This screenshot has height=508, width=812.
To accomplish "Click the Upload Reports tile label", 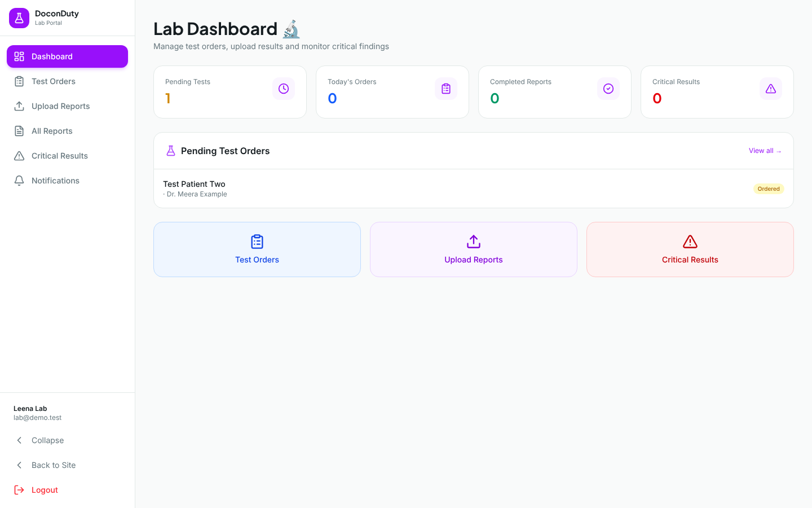I will pyautogui.click(x=474, y=260).
